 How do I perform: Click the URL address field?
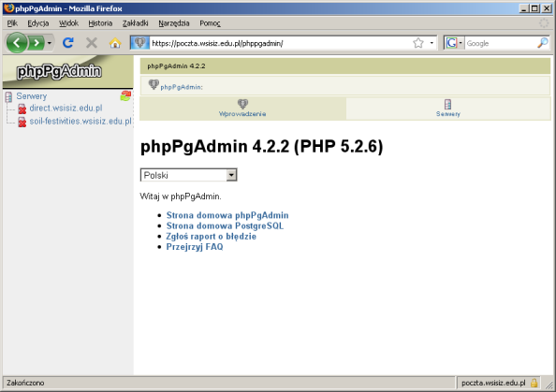tap(280, 43)
